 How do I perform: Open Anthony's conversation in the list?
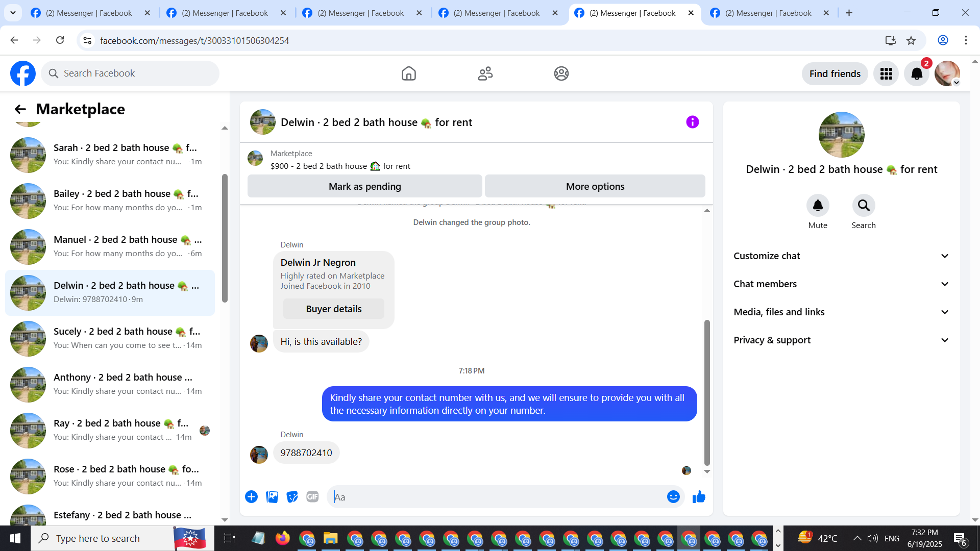point(110,385)
